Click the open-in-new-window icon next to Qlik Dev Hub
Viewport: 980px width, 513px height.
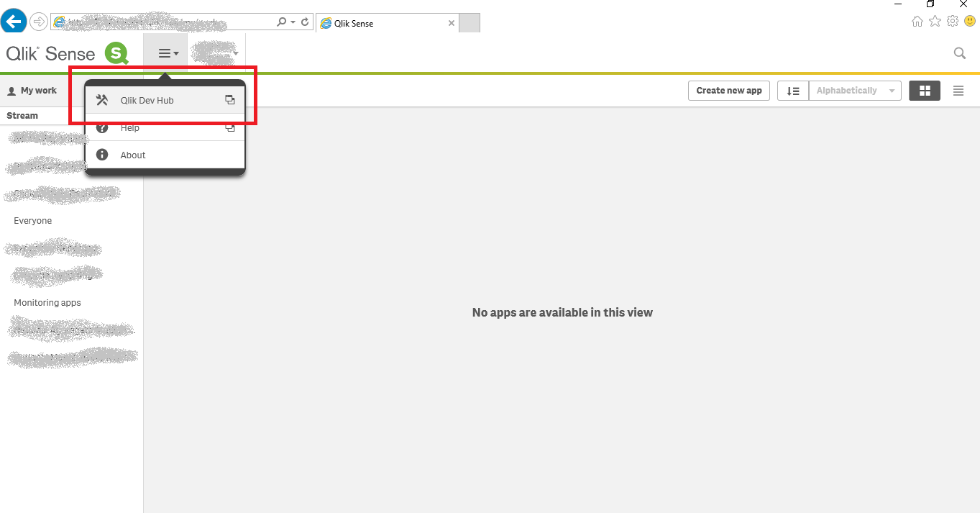tap(230, 100)
